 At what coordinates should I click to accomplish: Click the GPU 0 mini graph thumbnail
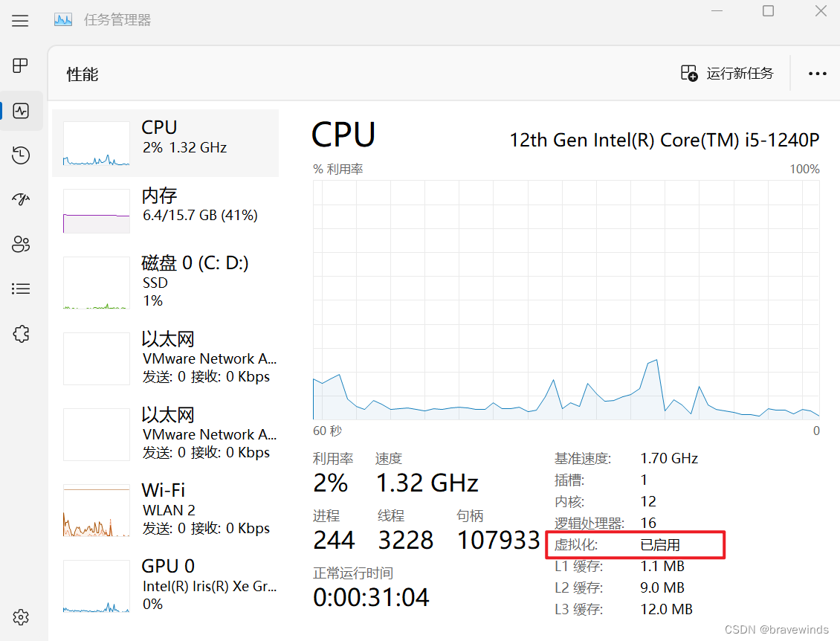click(97, 586)
